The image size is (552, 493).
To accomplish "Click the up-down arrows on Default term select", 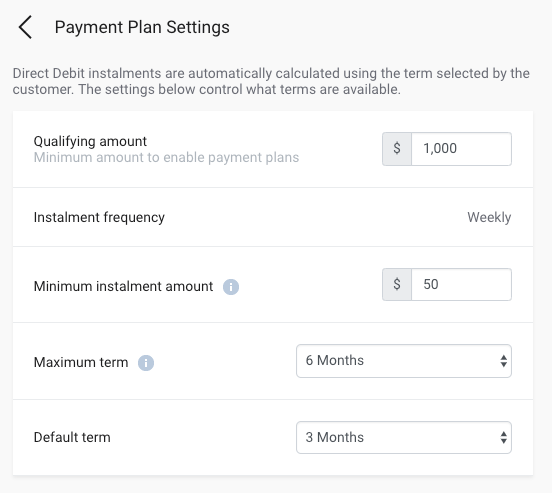I will [x=503, y=438].
